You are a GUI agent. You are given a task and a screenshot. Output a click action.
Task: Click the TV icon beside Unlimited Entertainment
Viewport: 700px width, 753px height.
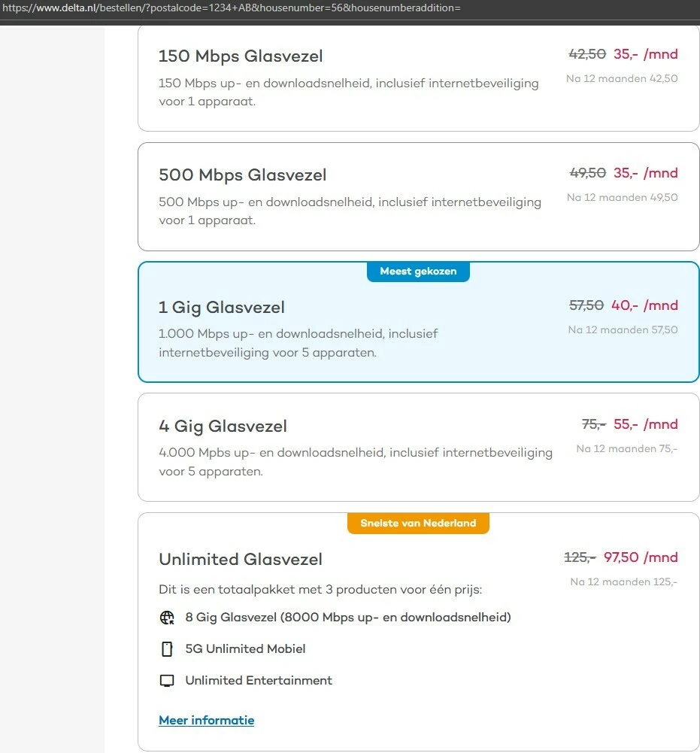[167, 681]
